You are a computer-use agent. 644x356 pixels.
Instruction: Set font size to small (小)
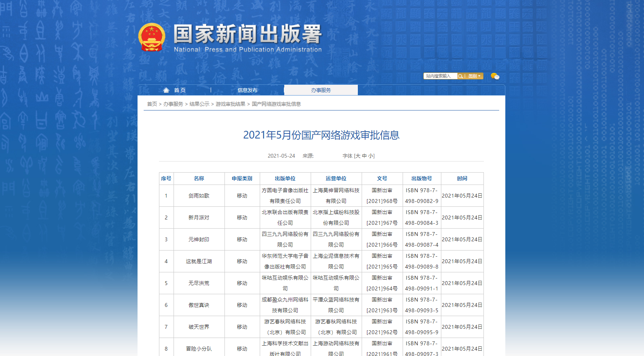[x=370, y=156]
